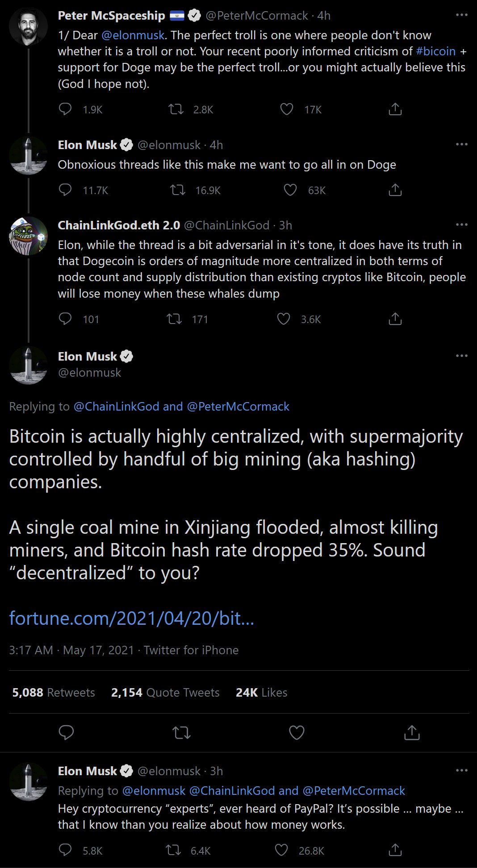Open the fortune.com article link
Screen dimensions: 477x868
point(131,618)
